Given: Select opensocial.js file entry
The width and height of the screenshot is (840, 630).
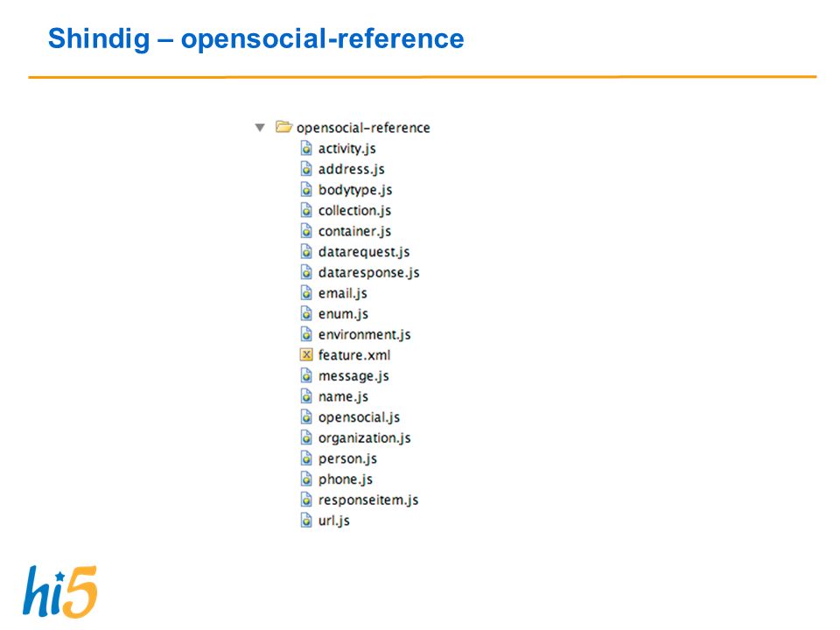Looking at the screenshot, I should tap(359, 417).
